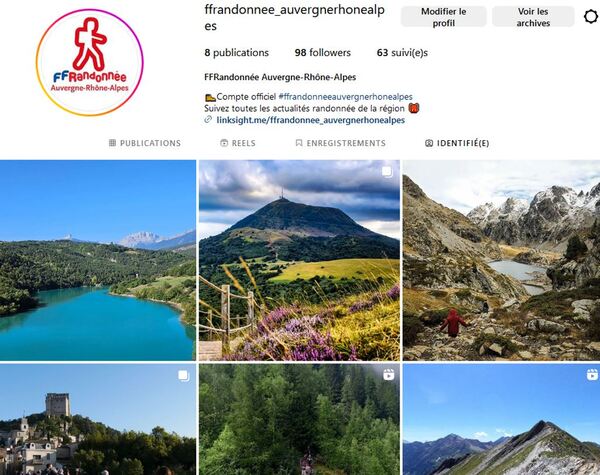600x475 pixels.
Task: Open the Enregistrements tab
Action: (x=341, y=143)
